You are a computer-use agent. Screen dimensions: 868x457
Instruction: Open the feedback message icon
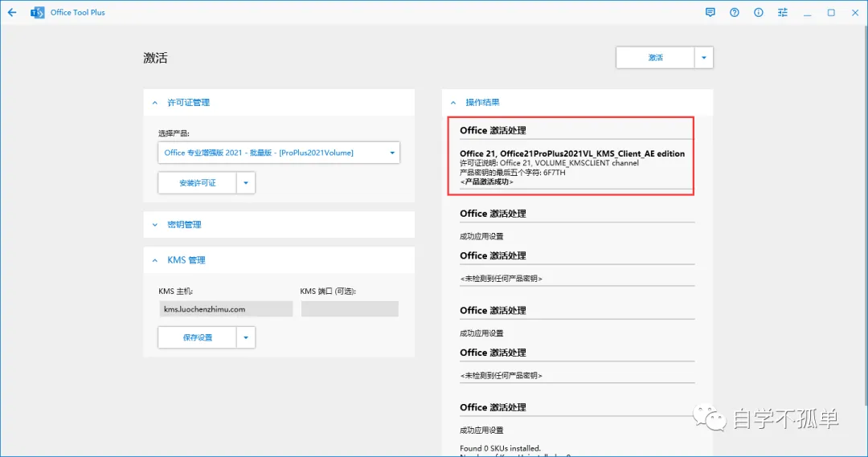pos(710,12)
